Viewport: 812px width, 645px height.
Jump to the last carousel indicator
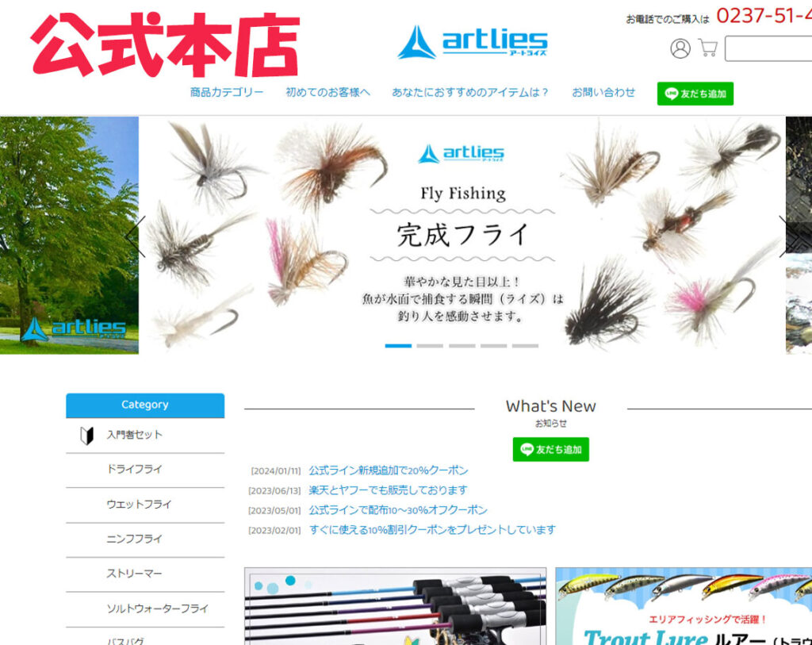525,346
